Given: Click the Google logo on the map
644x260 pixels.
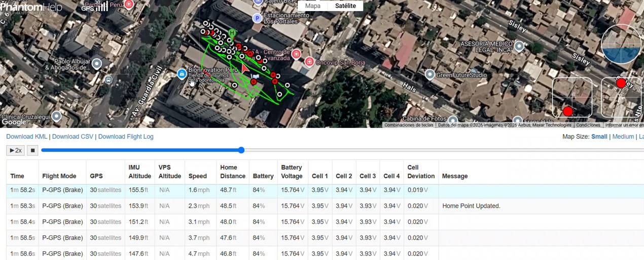Looking at the screenshot, I should click(x=14, y=122).
